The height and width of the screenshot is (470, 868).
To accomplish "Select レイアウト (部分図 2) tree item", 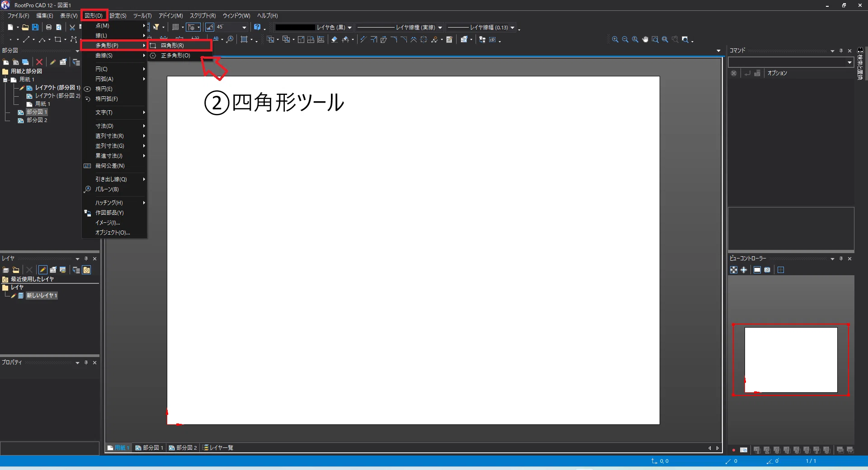I will click(57, 96).
